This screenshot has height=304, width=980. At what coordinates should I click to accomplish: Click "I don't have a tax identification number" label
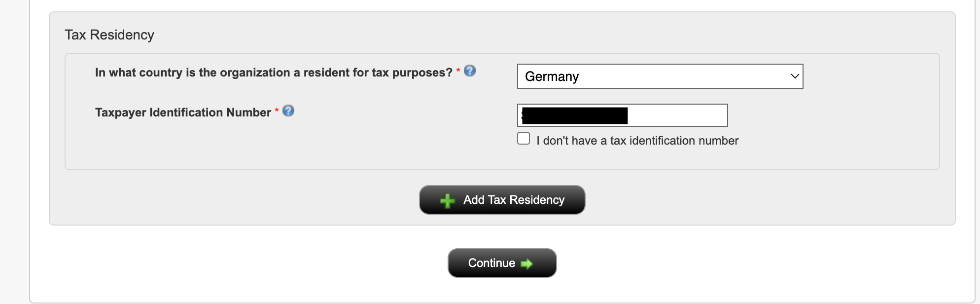637,141
